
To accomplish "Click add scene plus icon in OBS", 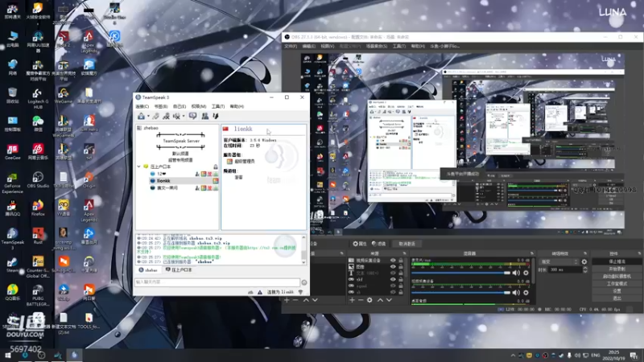I will coord(287,300).
